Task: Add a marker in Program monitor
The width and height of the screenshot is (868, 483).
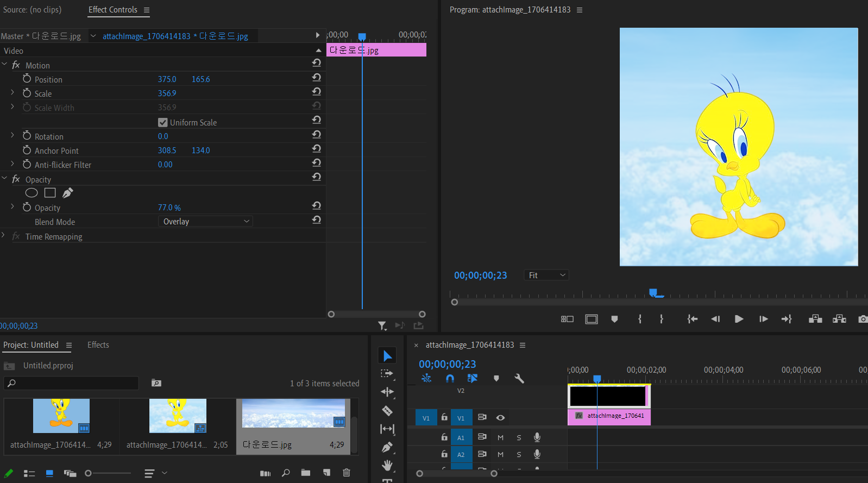Action: [x=614, y=319]
